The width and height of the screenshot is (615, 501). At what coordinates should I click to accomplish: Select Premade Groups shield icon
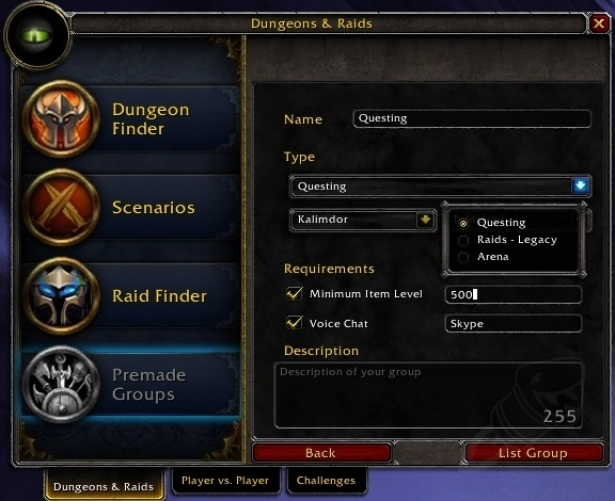click(61, 384)
